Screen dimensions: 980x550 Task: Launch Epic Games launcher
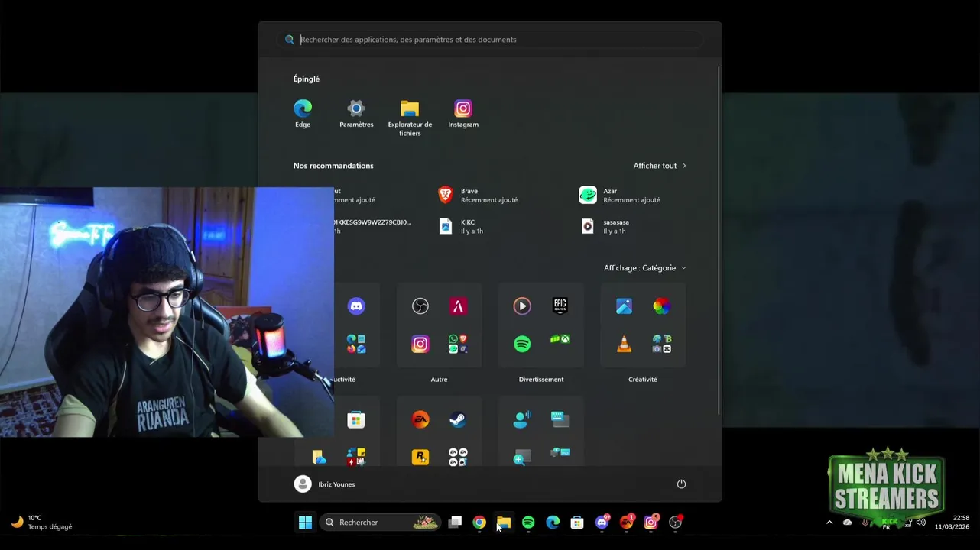pos(560,306)
